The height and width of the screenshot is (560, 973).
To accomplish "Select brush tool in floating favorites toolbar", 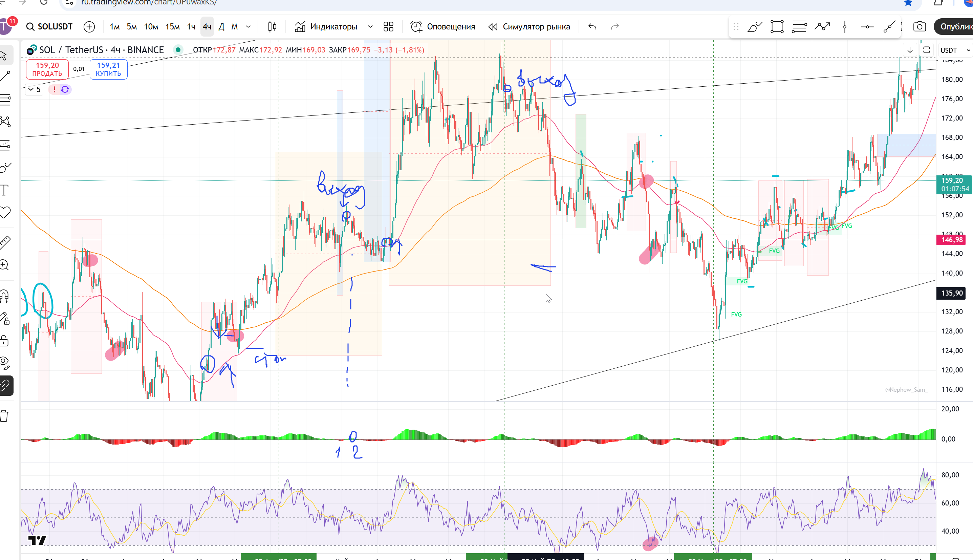I will click(755, 26).
